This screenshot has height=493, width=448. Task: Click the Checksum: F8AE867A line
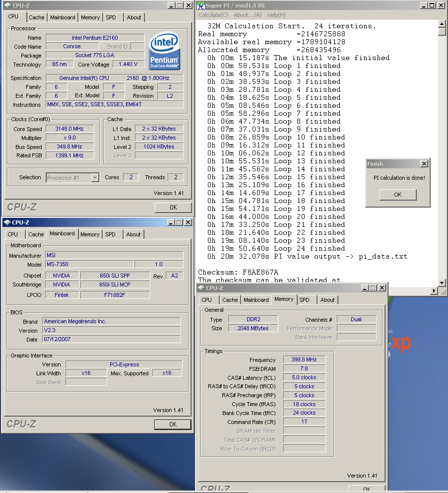pyautogui.click(x=238, y=272)
